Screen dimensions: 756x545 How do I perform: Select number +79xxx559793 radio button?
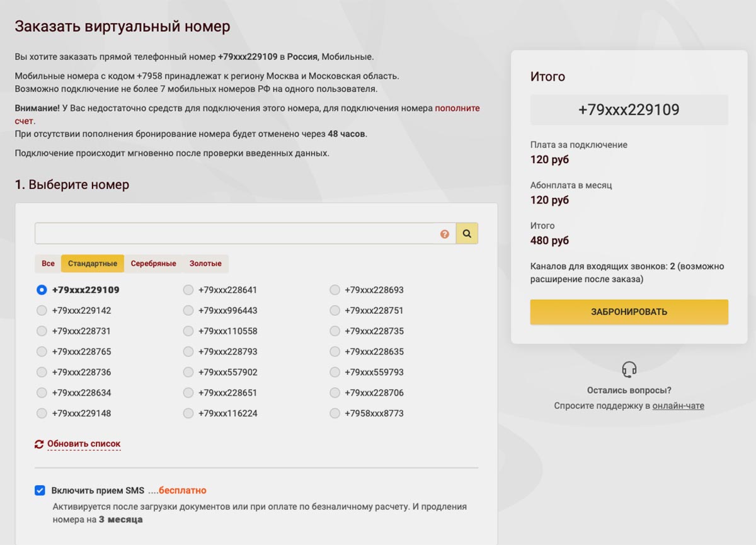coord(335,372)
